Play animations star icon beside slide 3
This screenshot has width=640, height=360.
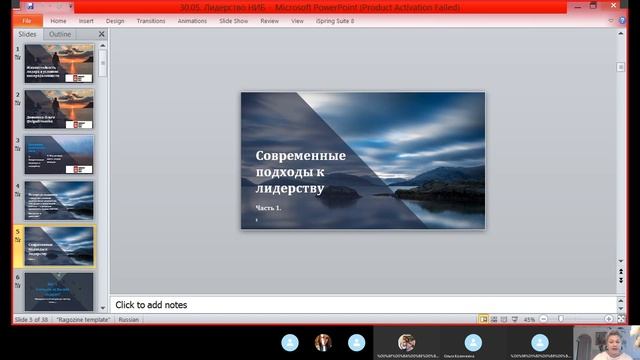[x=18, y=149]
